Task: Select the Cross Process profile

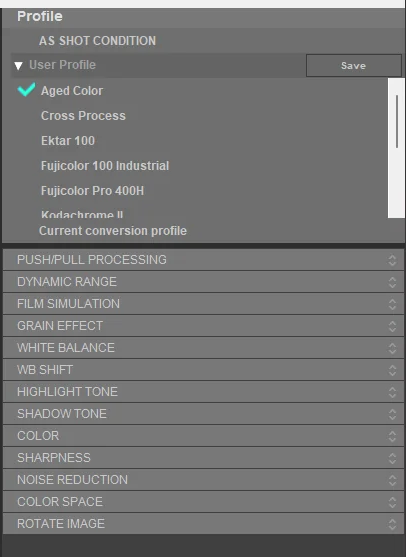Action: click(83, 116)
